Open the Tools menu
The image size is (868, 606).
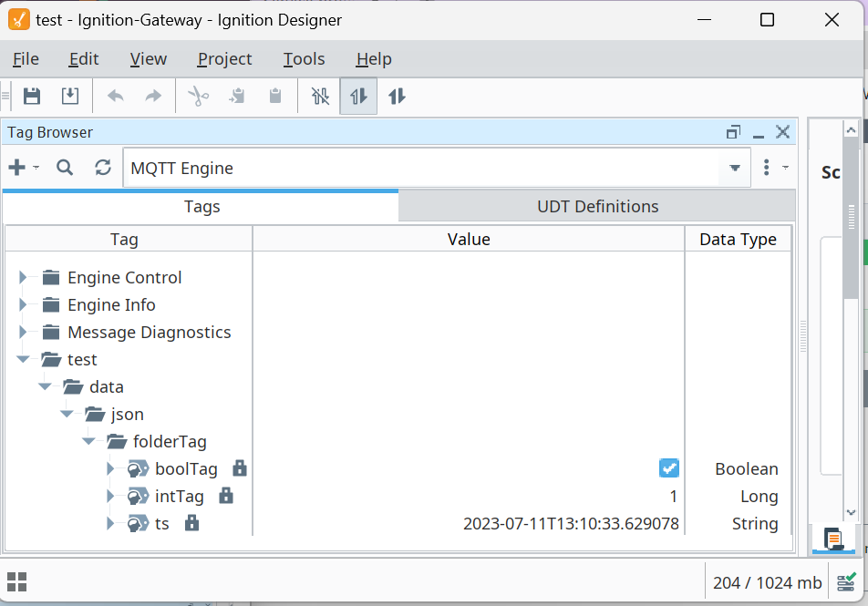pos(304,58)
